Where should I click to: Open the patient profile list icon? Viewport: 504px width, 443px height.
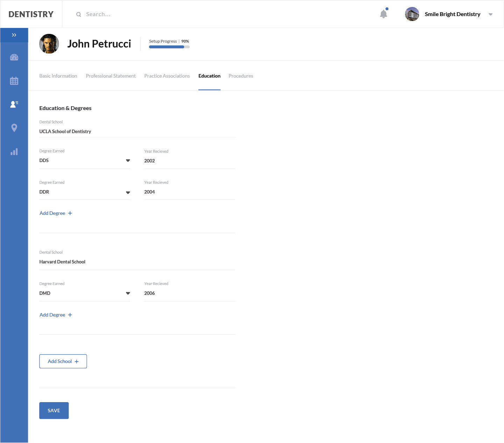tap(14, 104)
